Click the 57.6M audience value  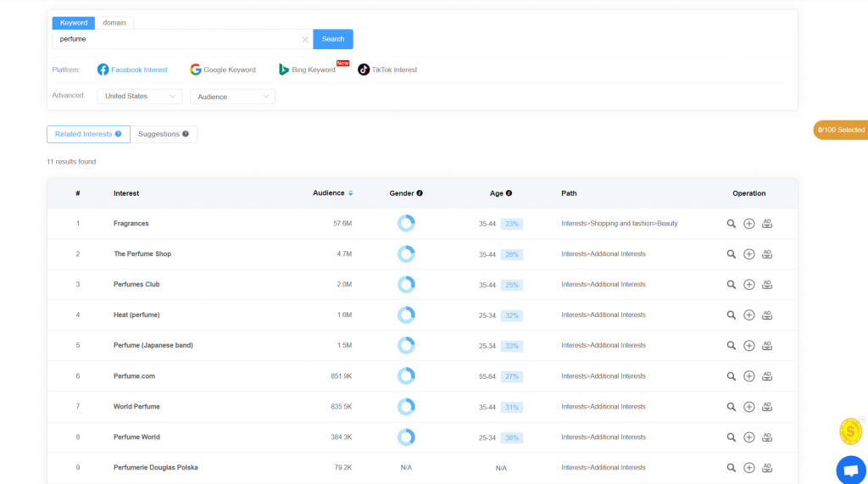(x=342, y=224)
